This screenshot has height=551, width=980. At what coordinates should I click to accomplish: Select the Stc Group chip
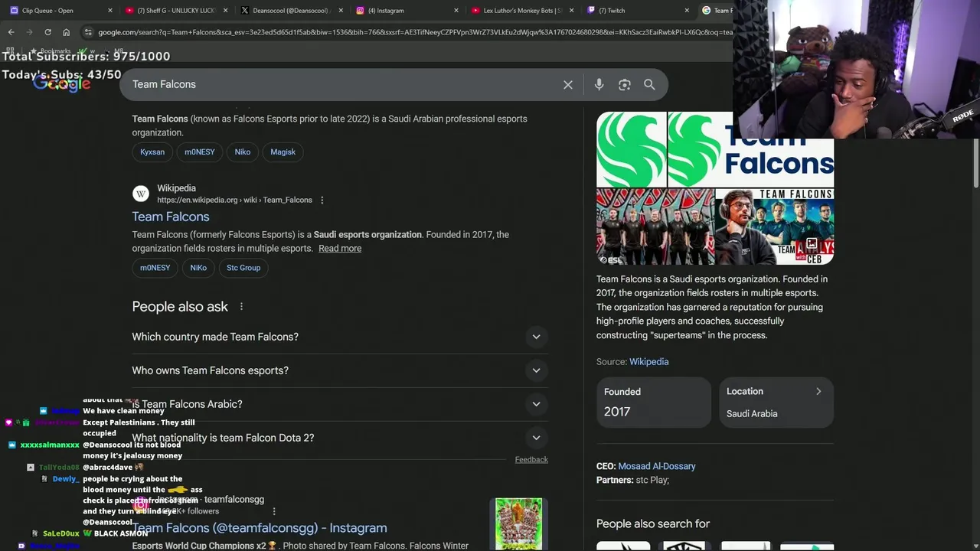tap(243, 268)
